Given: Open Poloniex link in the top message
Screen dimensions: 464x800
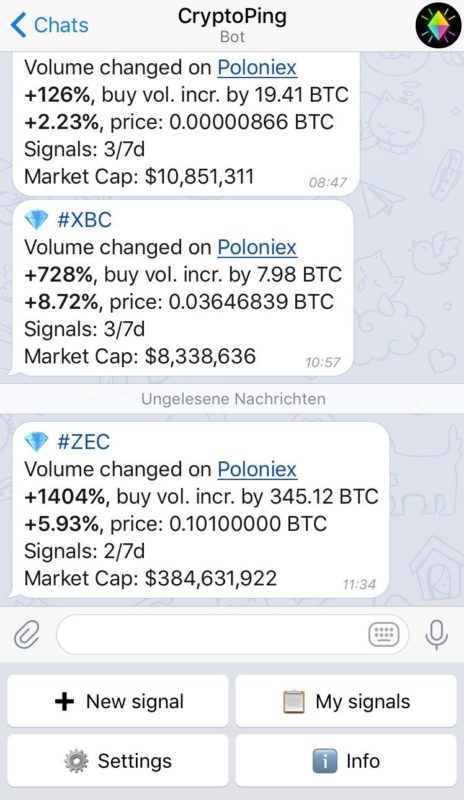Looking at the screenshot, I should click(257, 68).
